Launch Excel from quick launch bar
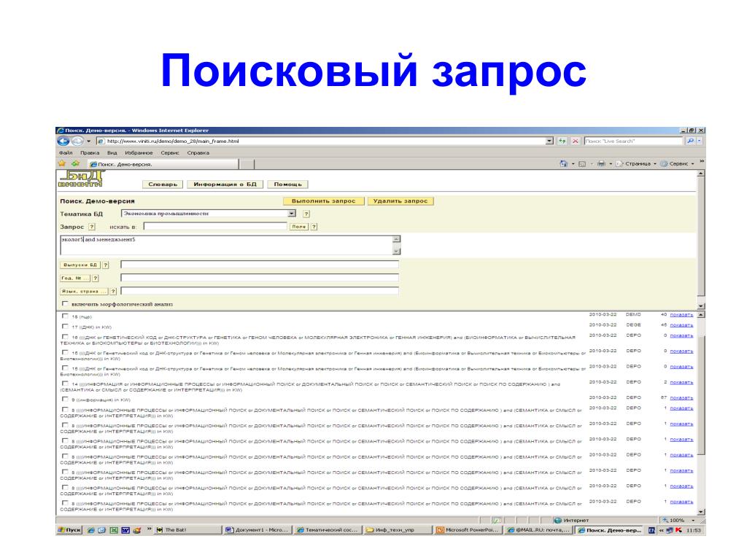Image resolution: width=747 pixels, height=560 pixels. (113, 530)
